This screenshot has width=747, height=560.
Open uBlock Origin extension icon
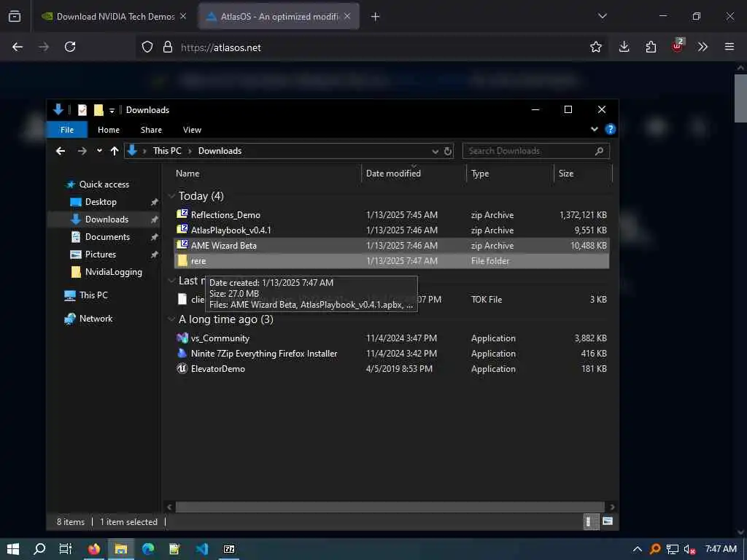[x=678, y=46]
